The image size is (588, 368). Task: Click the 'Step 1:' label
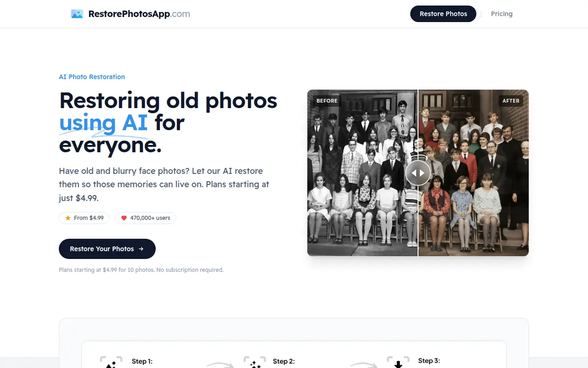(142, 361)
